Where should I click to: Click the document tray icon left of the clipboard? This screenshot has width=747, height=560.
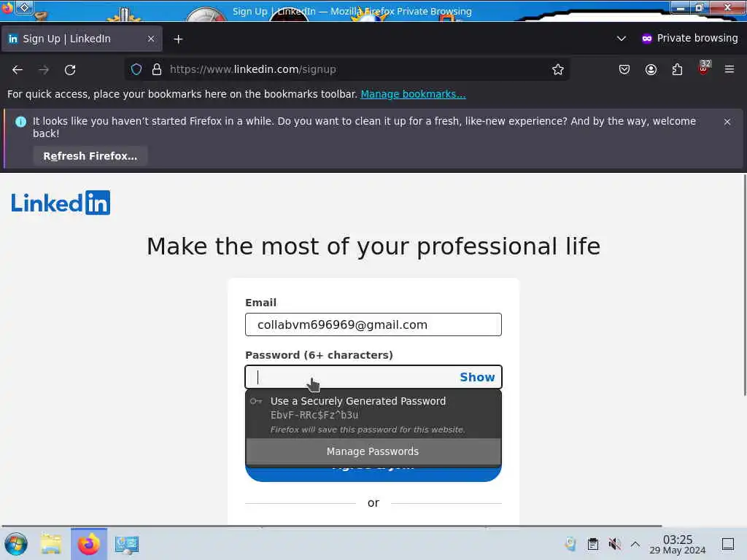570,544
